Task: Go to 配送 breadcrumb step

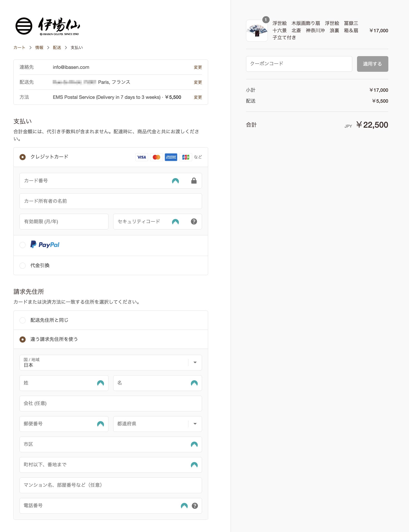Action: (57, 47)
